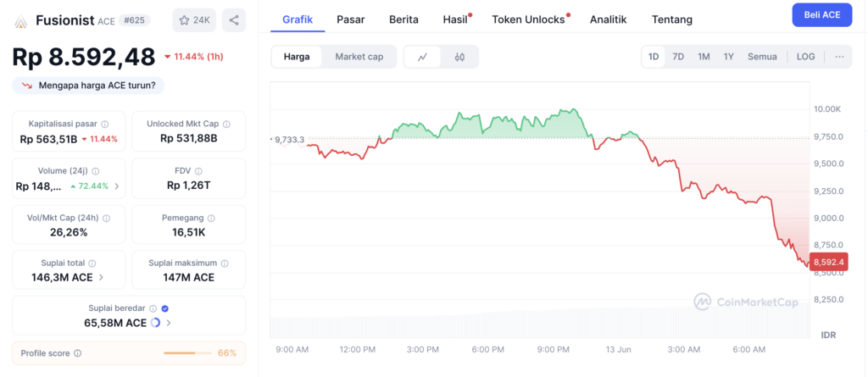The width and height of the screenshot is (868, 377).
Task: Click the circulating supply ring icon
Action: click(x=156, y=323)
